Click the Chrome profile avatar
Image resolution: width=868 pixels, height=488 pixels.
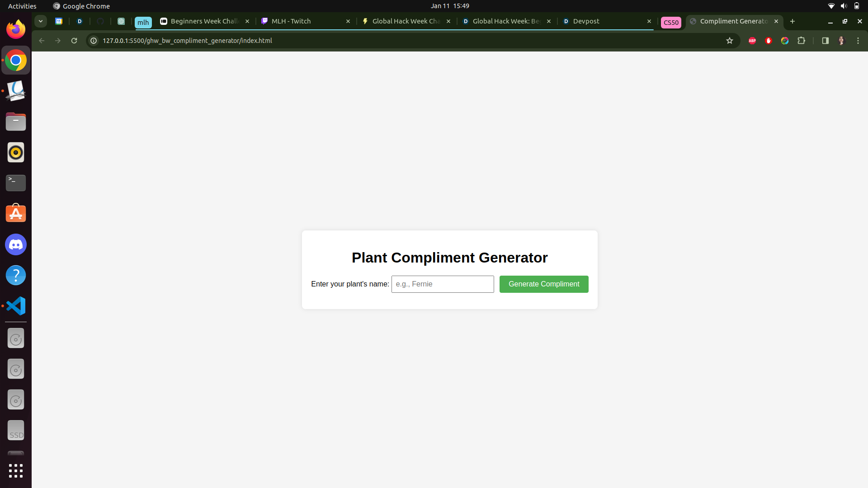pos(841,41)
